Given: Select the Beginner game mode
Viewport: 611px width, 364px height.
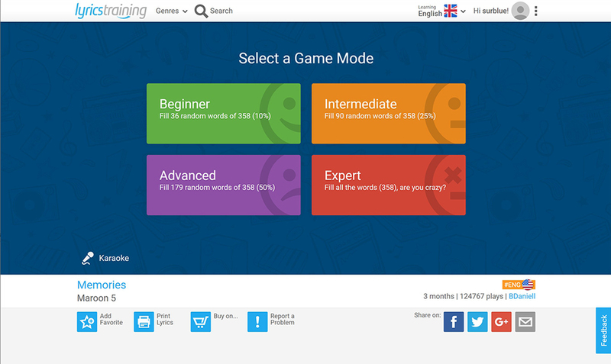Looking at the screenshot, I should (224, 113).
